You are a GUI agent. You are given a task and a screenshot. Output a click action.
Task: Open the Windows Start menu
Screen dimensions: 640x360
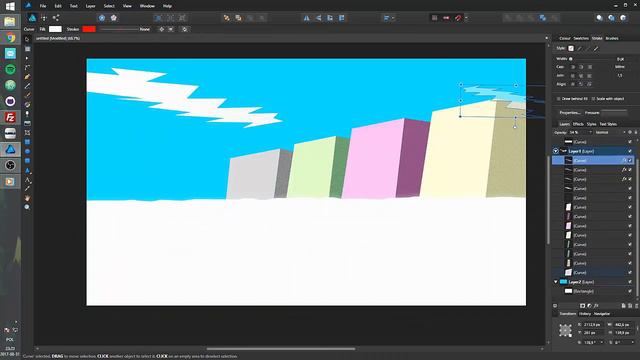click(10, 6)
